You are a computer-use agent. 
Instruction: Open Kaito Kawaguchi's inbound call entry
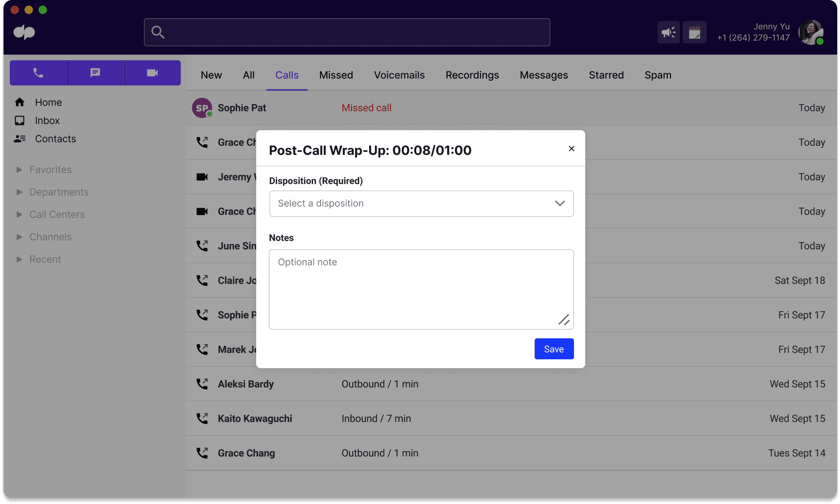(511, 419)
